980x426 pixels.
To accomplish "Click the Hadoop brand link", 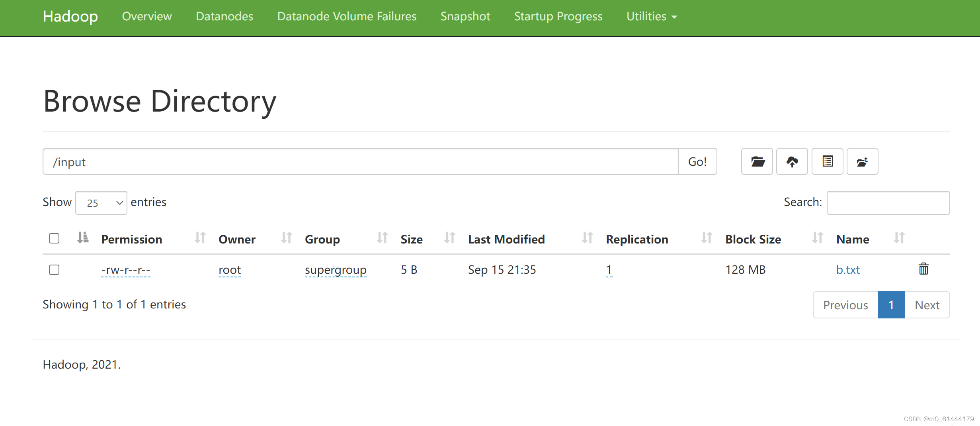I will point(70,16).
